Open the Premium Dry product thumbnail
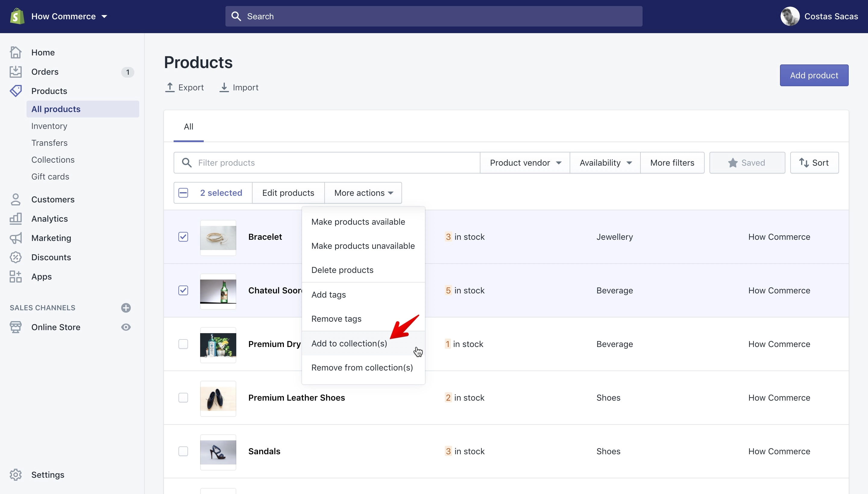The height and width of the screenshot is (494, 868). 218,345
